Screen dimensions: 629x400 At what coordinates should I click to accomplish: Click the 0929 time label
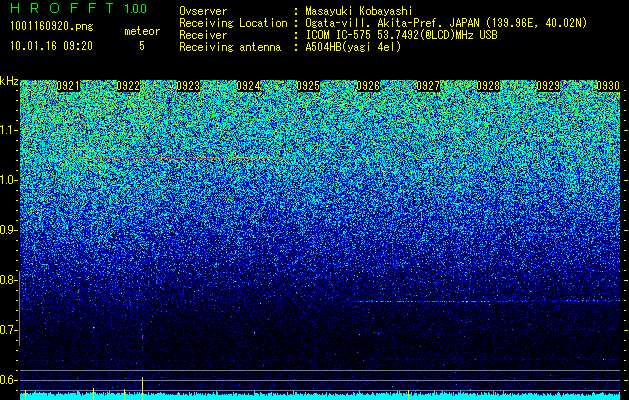(548, 86)
